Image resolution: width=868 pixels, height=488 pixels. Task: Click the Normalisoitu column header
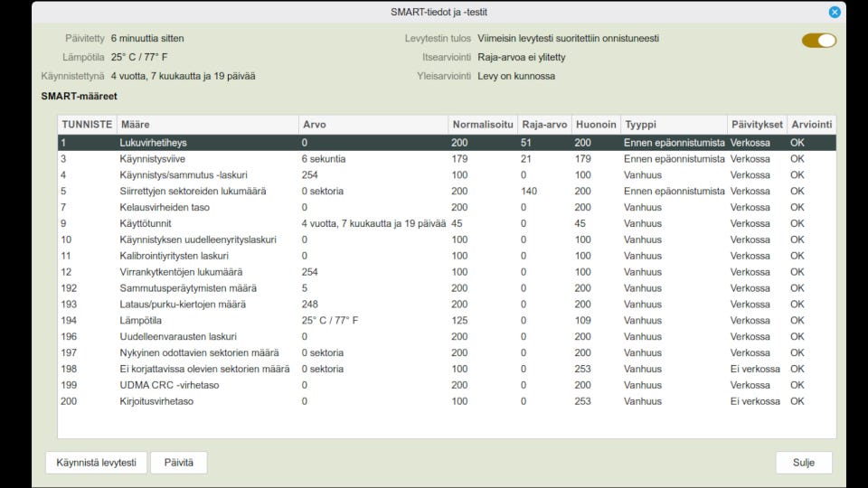[x=483, y=125]
